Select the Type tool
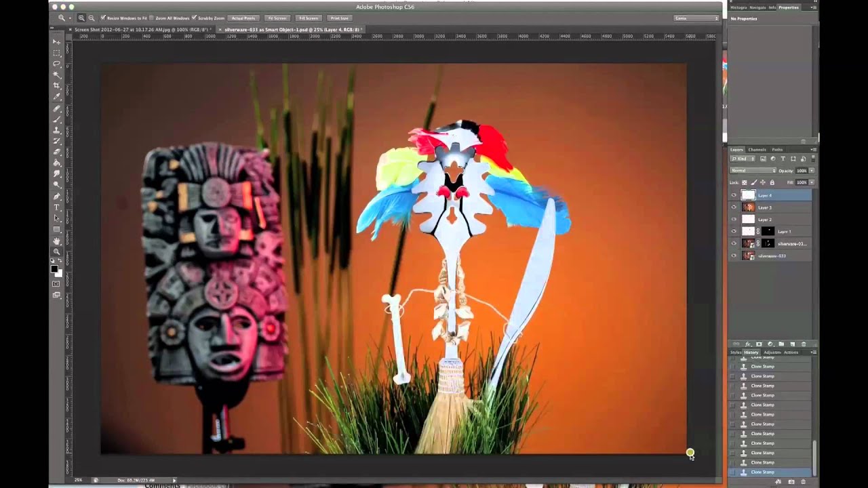This screenshot has height=488, width=868. coord(57,208)
